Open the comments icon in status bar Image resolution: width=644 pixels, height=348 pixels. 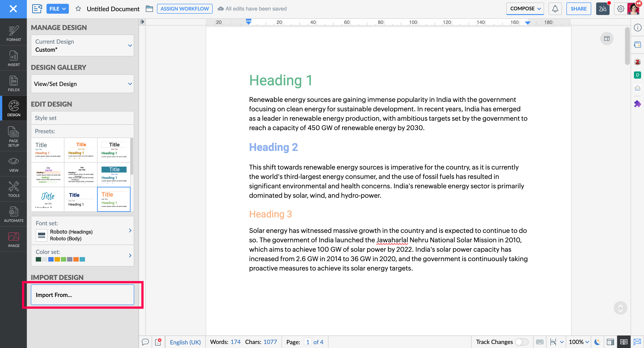point(145,342)
